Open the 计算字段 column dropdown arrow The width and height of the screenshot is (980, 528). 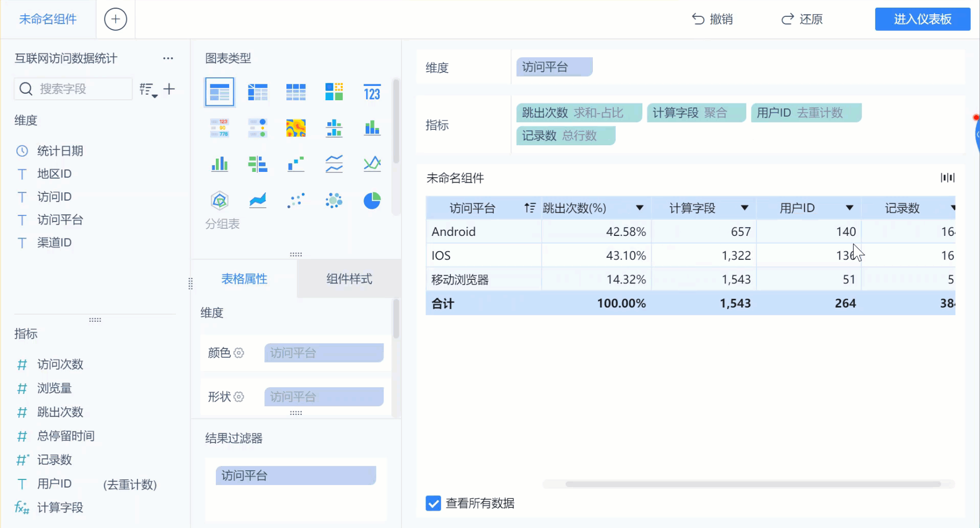click(x=745, y=208)
